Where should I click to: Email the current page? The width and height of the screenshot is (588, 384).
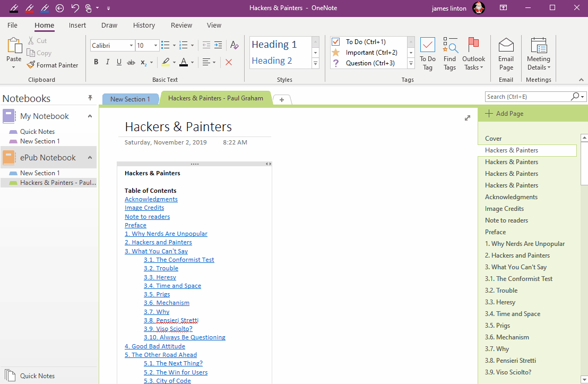point(506,52)
